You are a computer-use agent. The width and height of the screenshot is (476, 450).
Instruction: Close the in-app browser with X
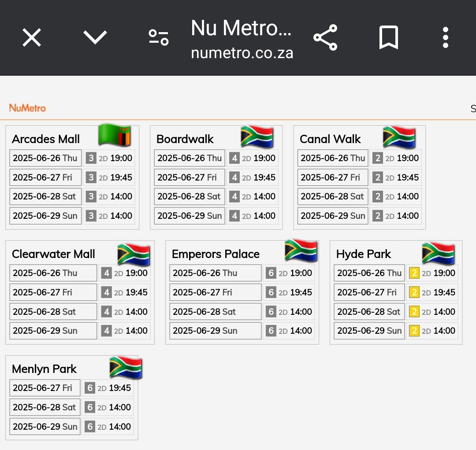(32, 37)
